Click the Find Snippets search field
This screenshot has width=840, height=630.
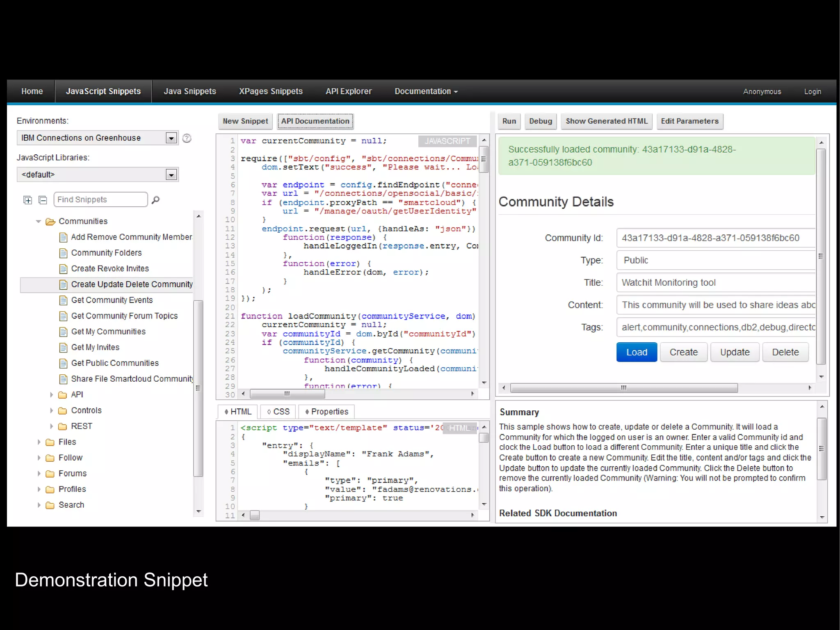coord(101,200)
